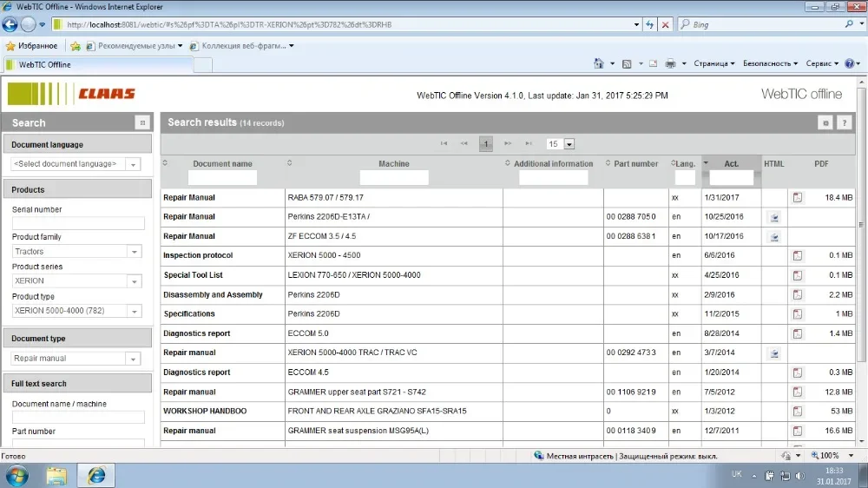Open the Страница browser menu
This screenshot has width=868, height=488.
pos(713,63)
